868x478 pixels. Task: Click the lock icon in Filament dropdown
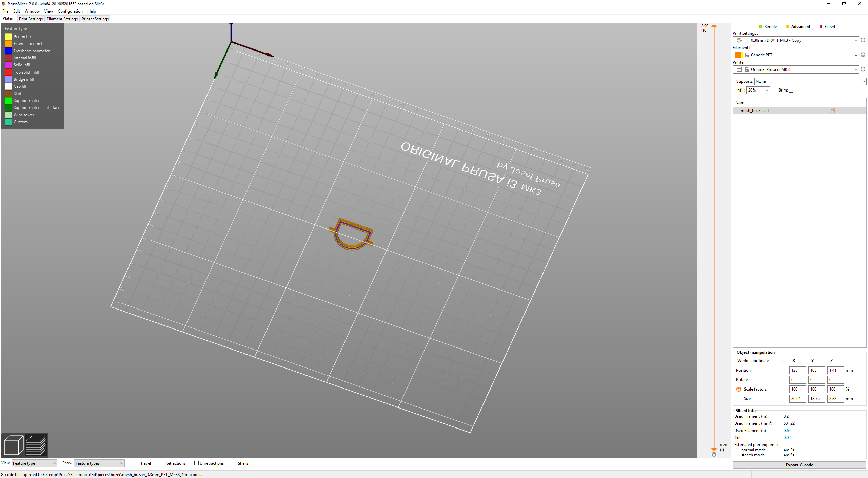pos(747,55)
